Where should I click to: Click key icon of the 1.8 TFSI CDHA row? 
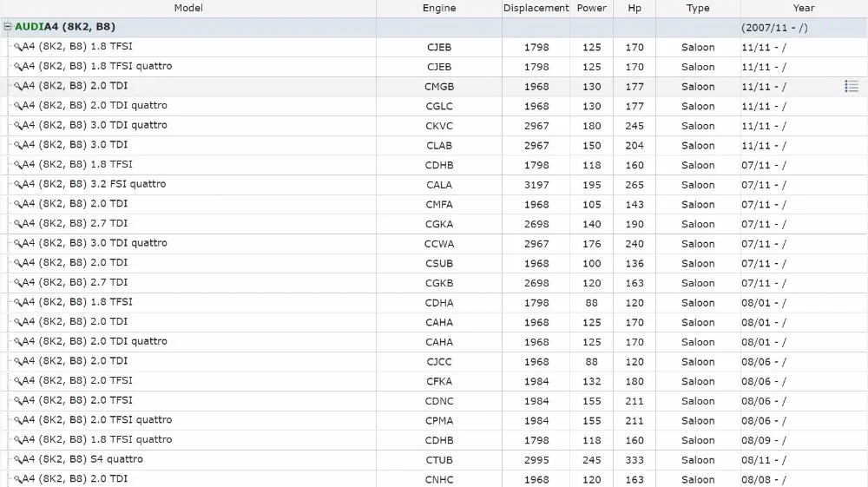point(17,303)
